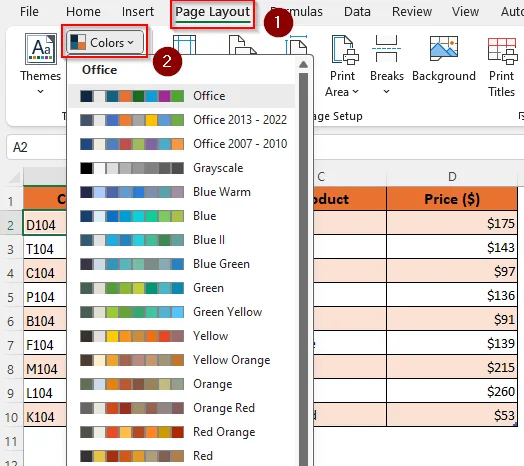This screenshot has width=524, height=466.
Task: Open Page Setup dialog launcher
Action: click(x=521, y=116)
